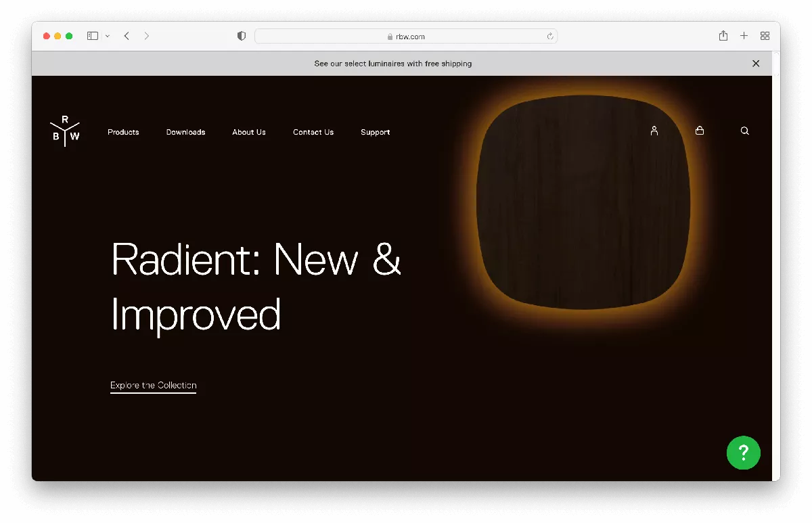Image resolution: width=812 pixels, height=523 pixels.
Task: Go forward with Safari's forward arrow
Action: coord(147,36)
